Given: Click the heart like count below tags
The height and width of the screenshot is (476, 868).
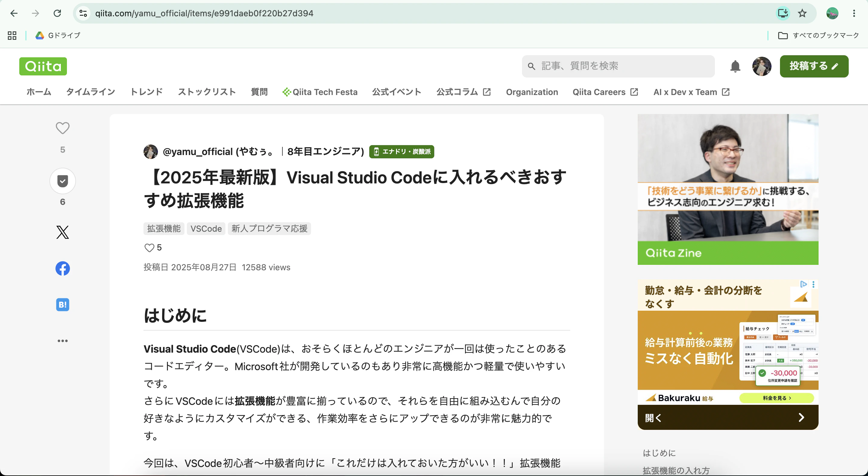Looking at the screenshot, I should [x=153, y=248].
